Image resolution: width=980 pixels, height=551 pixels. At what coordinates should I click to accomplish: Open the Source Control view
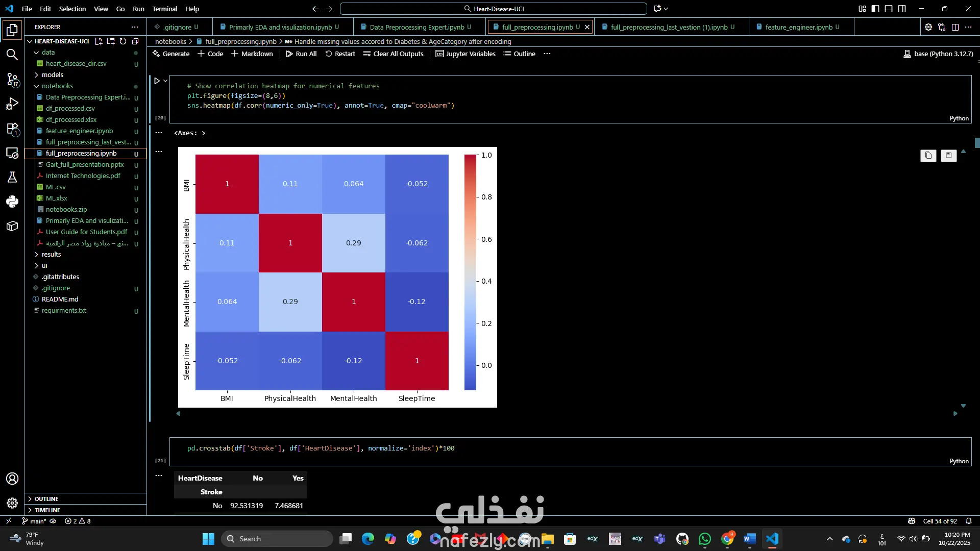tap(12, 79)
